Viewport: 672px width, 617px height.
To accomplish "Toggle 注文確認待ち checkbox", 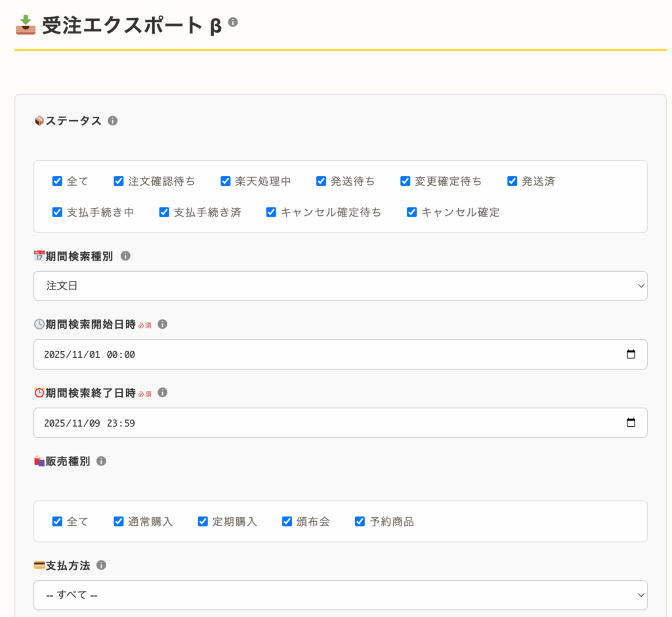I will tap(119, 181).
